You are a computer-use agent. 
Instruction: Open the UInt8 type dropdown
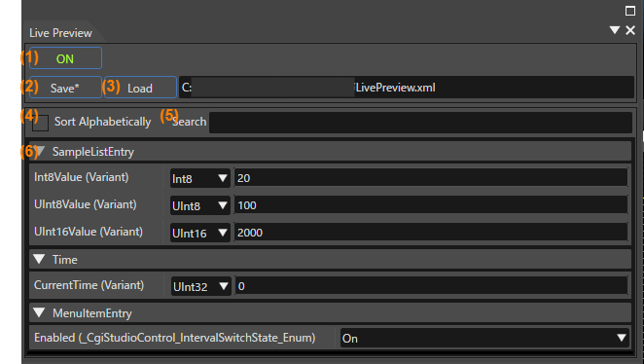200,205
